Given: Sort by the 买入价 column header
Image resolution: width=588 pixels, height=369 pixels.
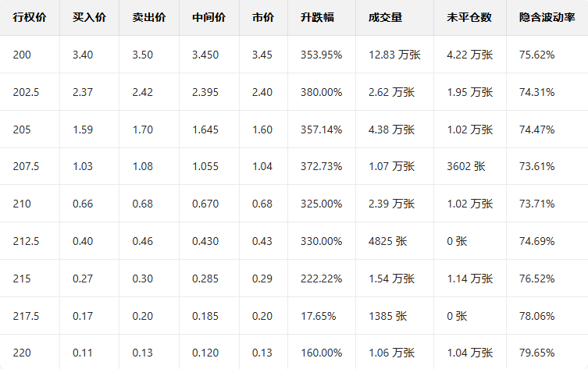Looking at the screenshot, I should coord(88,17).
